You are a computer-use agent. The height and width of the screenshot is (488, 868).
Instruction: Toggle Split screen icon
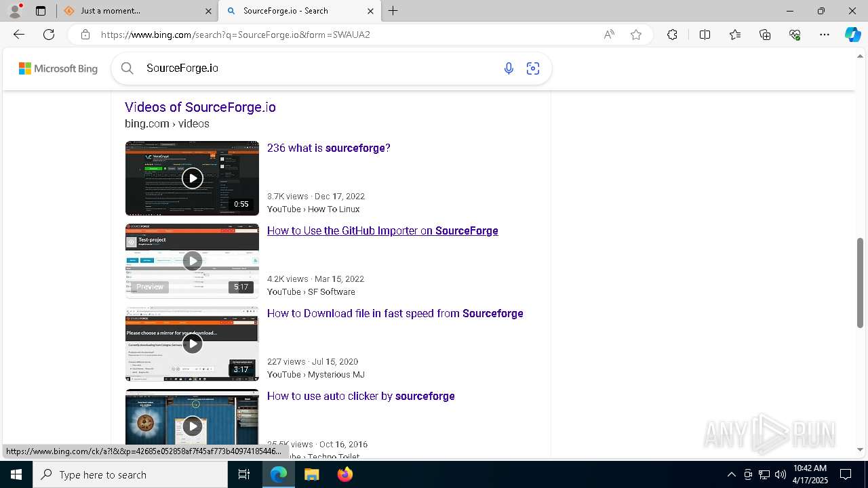point(705,35)
